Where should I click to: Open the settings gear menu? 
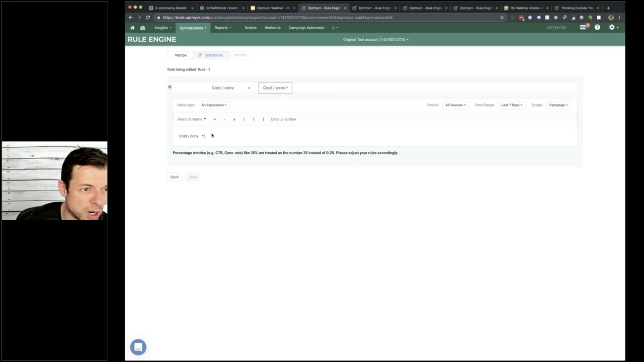(x=613, y=28)
